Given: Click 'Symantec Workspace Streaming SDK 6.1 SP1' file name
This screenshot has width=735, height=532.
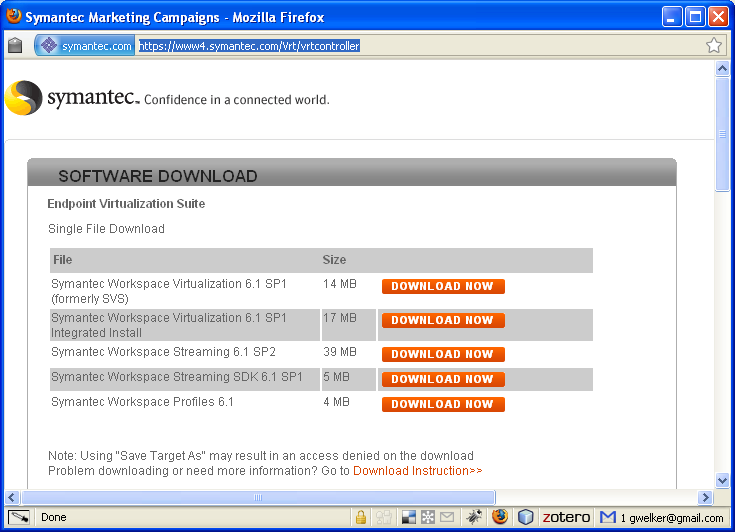Looking at the screenshot, I should point(177,377).
